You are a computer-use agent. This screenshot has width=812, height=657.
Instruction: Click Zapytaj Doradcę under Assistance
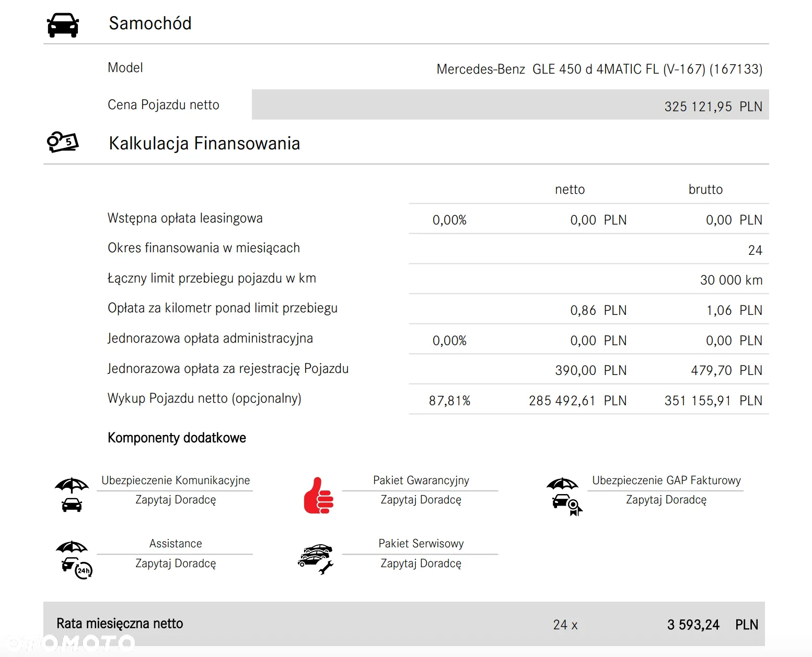click(176, 564)
